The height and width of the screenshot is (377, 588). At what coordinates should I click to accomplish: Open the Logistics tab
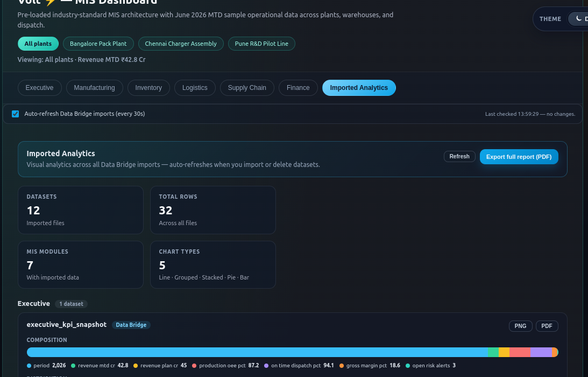195,88
